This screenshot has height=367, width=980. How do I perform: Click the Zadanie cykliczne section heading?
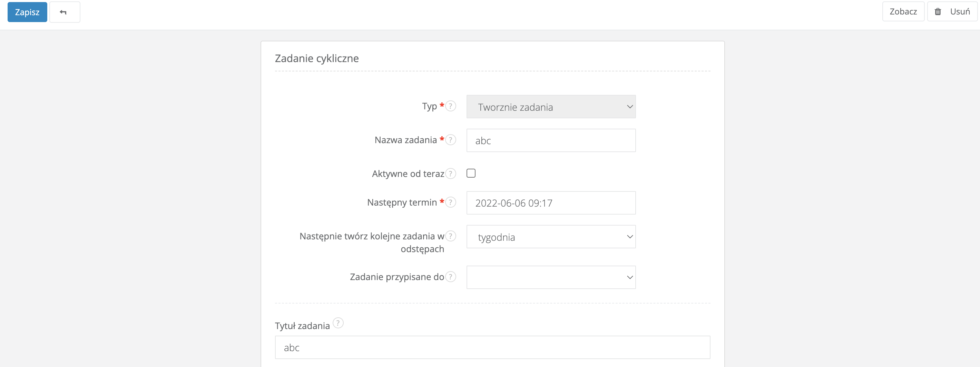click(316, 59)
